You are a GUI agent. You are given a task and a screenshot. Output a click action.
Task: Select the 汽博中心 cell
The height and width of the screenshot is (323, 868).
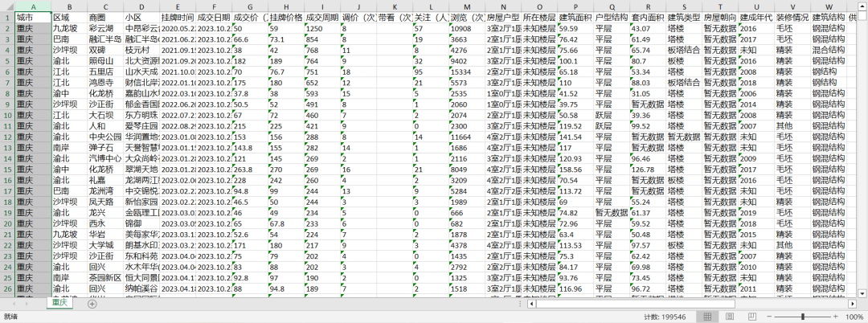coord(105,158)
